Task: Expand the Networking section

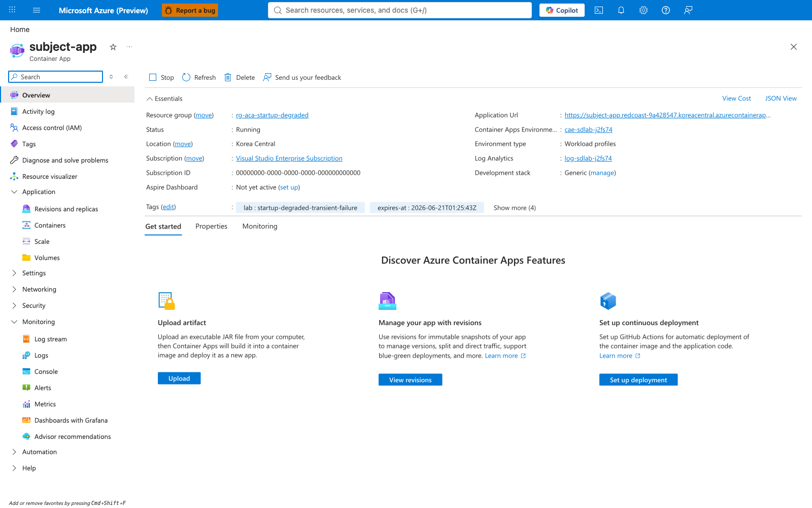Action: pyautogui.click(x=14, y=289)
